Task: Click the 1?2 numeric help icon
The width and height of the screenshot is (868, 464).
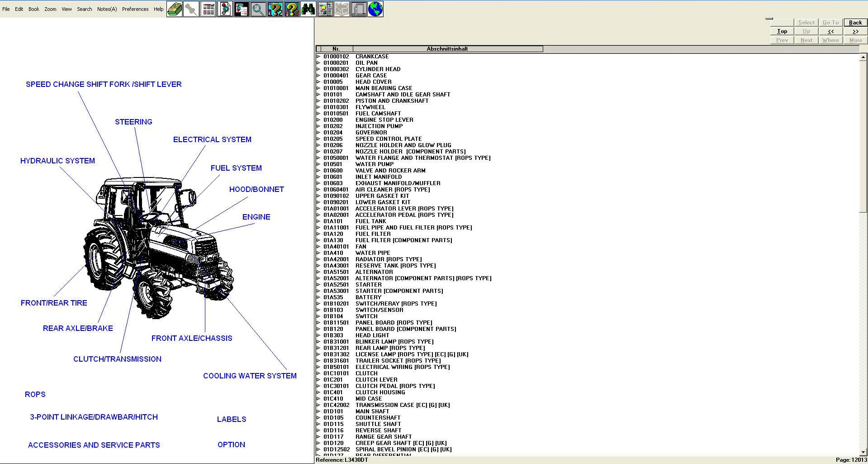Action: click(275, 9)
